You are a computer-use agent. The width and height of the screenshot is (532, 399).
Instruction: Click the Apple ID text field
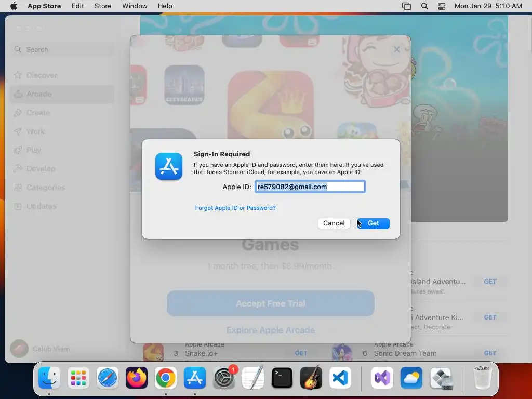point(310,187)
